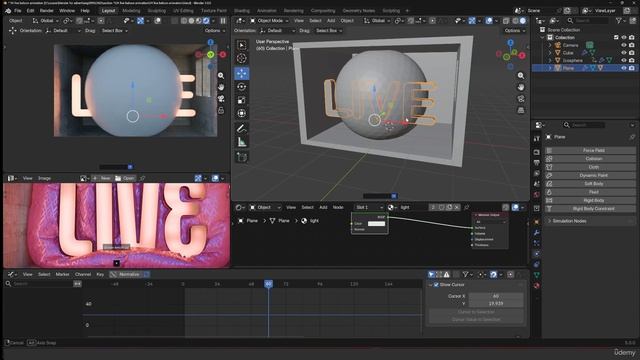Select the Move tool in the 3D viewport toolbar

point(242,73)
